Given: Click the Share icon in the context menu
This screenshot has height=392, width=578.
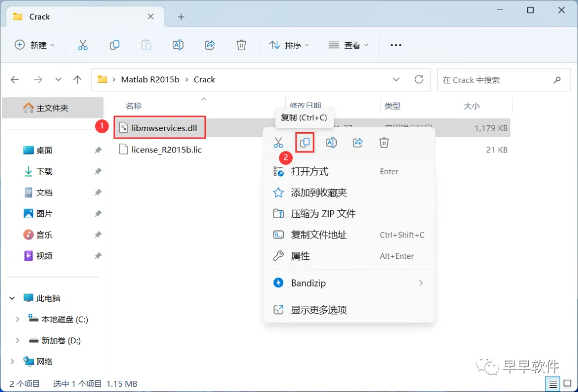Looking at the screenshot, I should 358,143.
